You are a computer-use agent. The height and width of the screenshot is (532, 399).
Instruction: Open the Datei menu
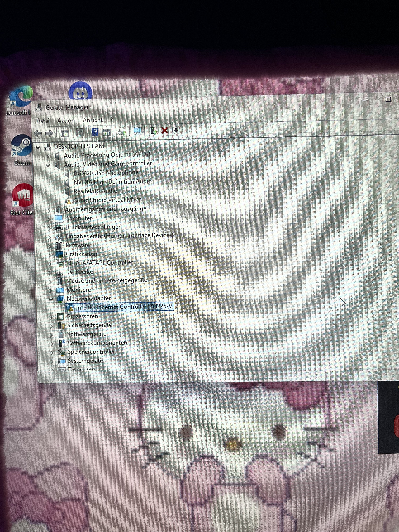[x=43, y=121]
